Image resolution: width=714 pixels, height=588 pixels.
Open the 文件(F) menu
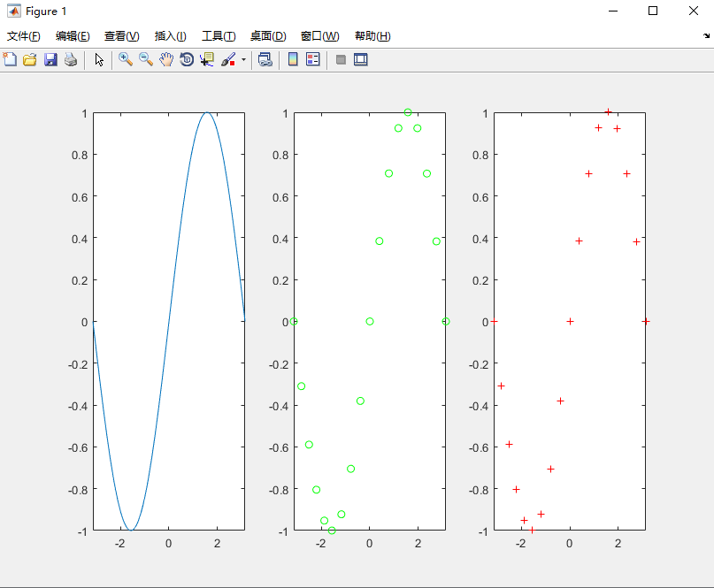tap(23, 36)
